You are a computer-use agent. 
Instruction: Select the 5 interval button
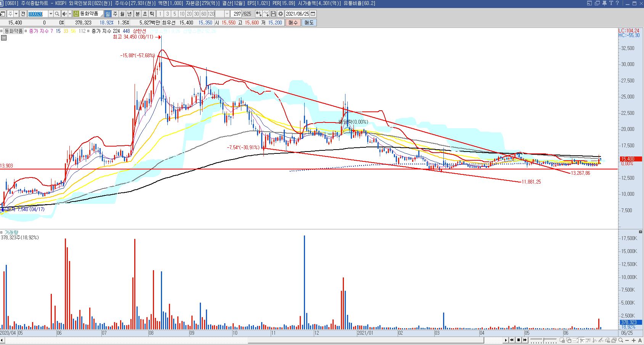(175, 14)
